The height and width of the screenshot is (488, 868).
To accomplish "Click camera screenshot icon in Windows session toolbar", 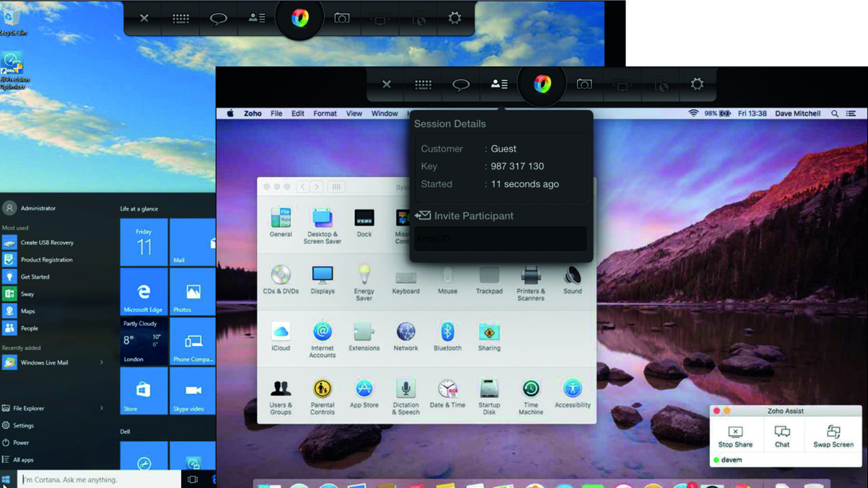I will tap(342, 18).
